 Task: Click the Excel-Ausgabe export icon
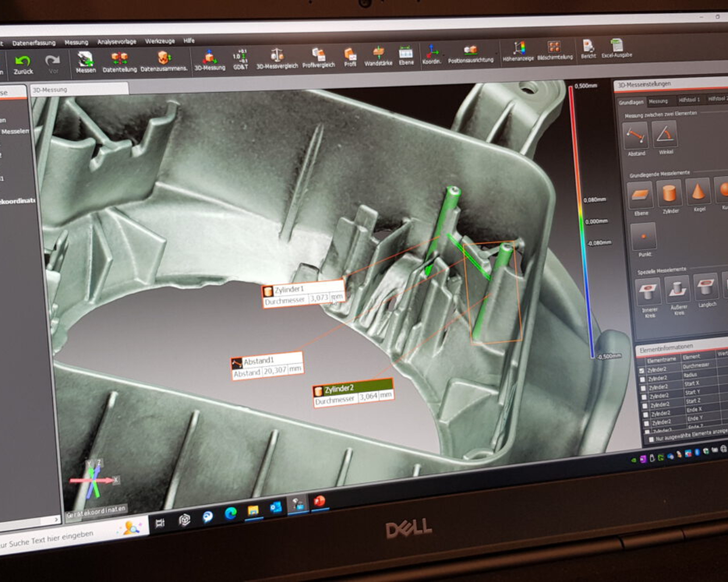click(x=617, y=48)
